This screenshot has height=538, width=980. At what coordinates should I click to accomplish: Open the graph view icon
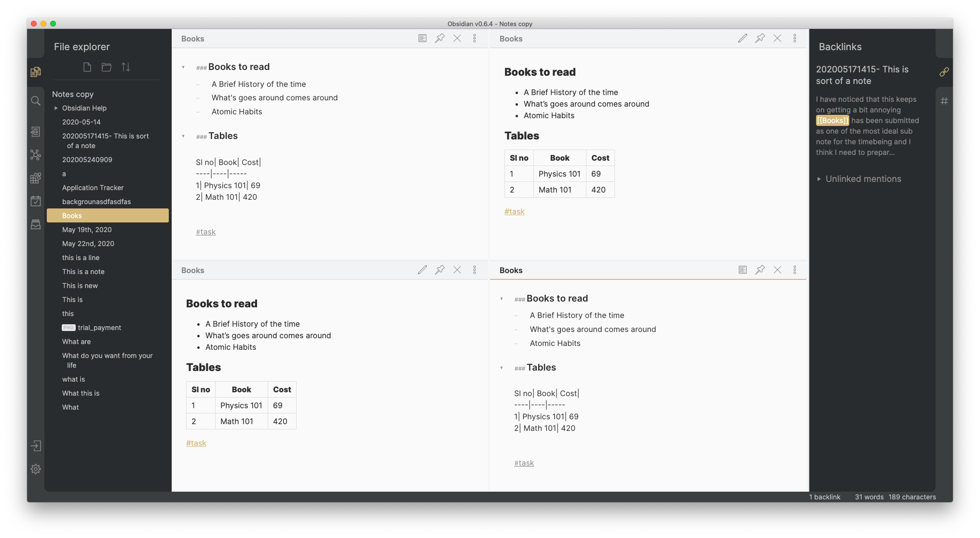click(x=36, y=154)
